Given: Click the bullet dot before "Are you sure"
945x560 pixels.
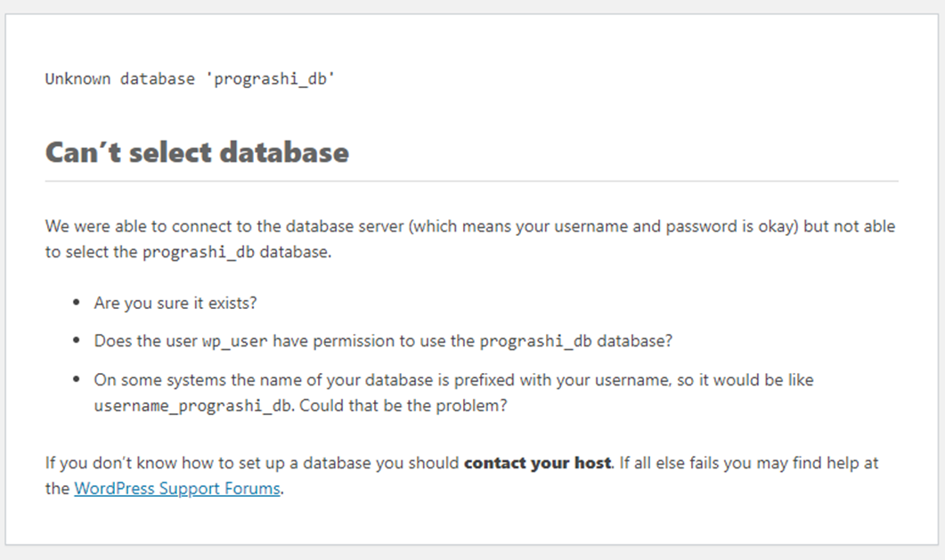Looking at the screenshot, I should [x=77, y=304].
